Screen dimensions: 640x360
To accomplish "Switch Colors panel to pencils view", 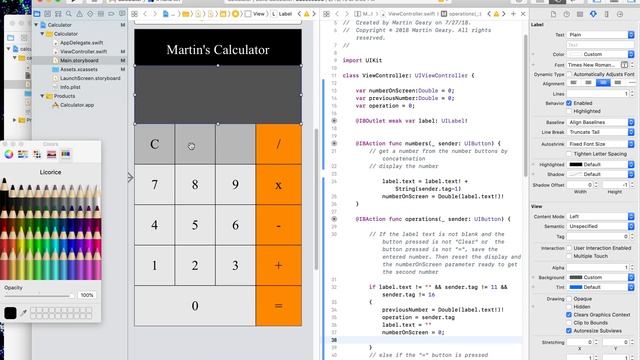I will [x=66, y=154].
